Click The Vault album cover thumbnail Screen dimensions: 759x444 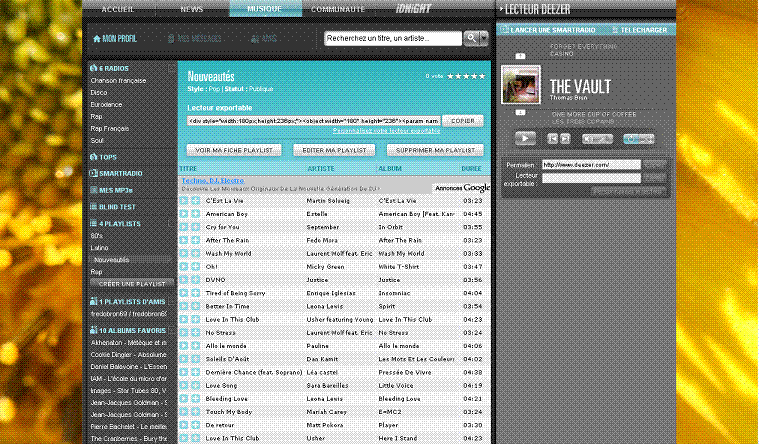pyautogui.click(x=521, y=85)
